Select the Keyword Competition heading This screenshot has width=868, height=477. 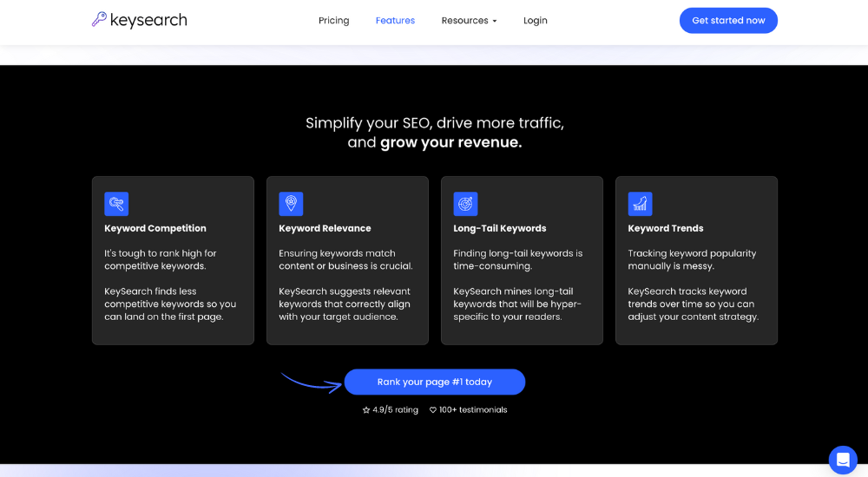click(155, 228)
